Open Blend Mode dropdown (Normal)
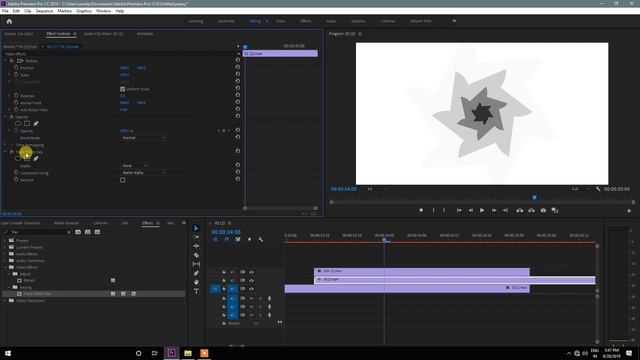640x360 pixels. (144, 138)
